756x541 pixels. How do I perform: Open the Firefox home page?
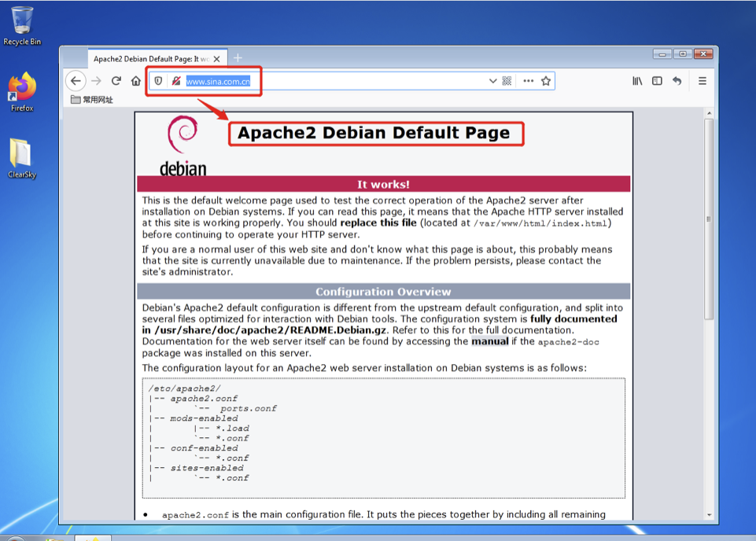point(136,81)
